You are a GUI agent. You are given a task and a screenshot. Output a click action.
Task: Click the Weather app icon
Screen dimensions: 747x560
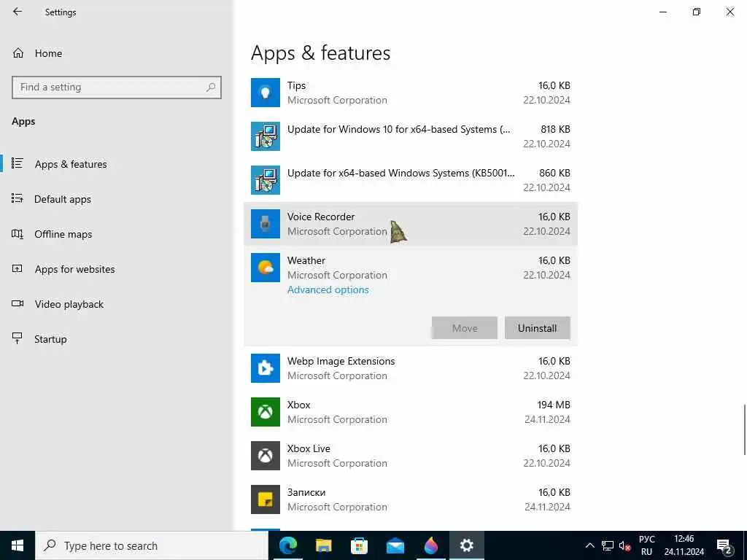click(266, 268)
